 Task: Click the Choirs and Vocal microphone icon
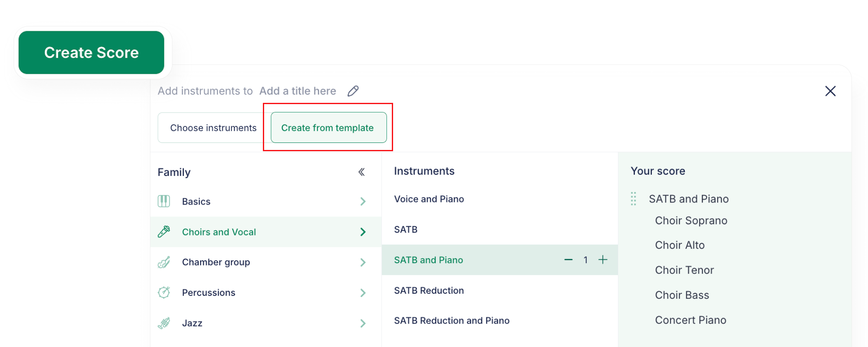pyautogui.click(x=164, y=232)
